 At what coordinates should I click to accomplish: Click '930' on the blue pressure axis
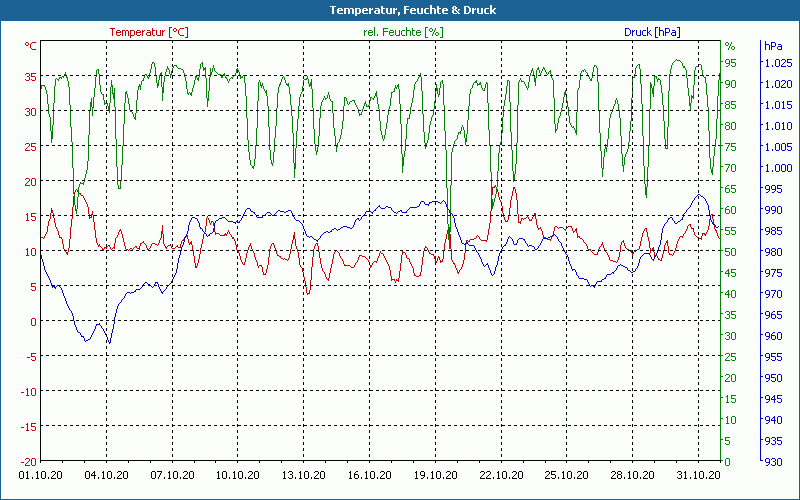point(773,462)
